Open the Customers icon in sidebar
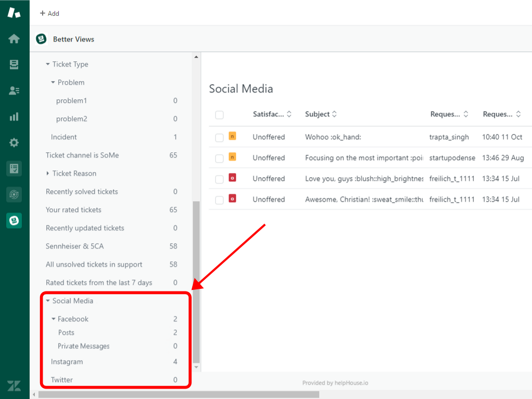Screen dimensions: 532x399 click(14, 91)
